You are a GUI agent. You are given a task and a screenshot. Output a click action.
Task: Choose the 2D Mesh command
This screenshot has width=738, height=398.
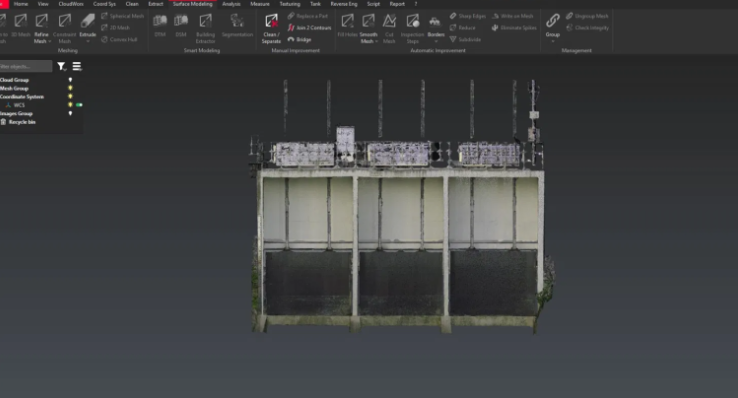click(115, 28)
